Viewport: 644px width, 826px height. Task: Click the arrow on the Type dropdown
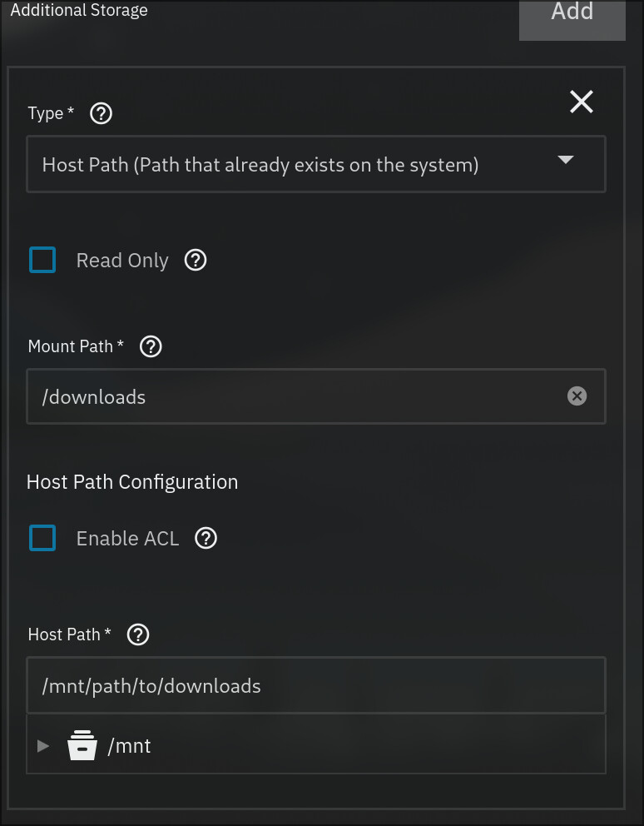[566, 160]
